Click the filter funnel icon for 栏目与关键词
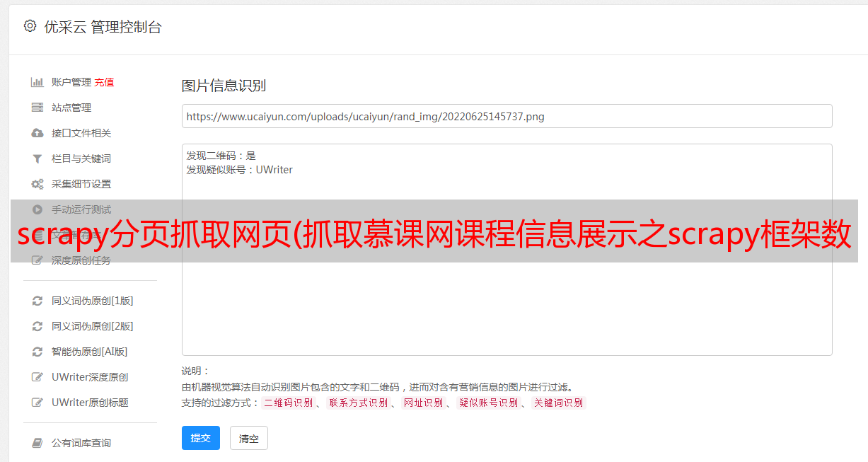868x462 pixels. pos(37,158)
